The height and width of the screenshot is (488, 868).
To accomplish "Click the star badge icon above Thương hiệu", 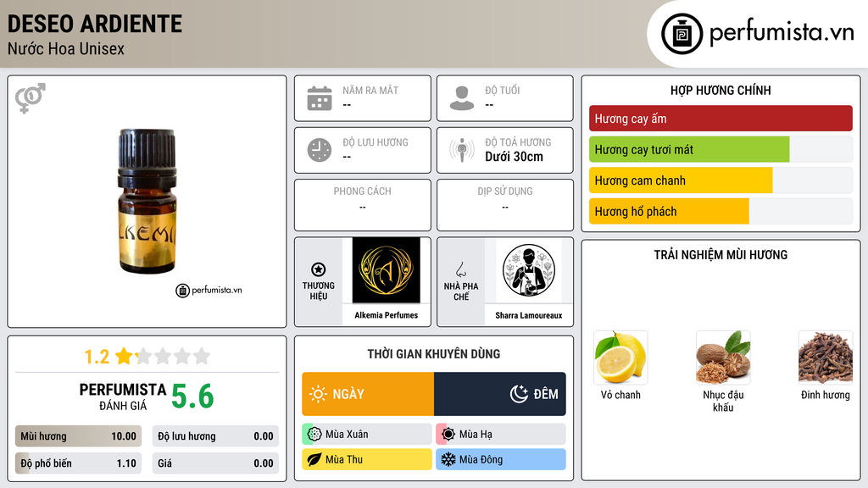I will [x=319, y=269].
